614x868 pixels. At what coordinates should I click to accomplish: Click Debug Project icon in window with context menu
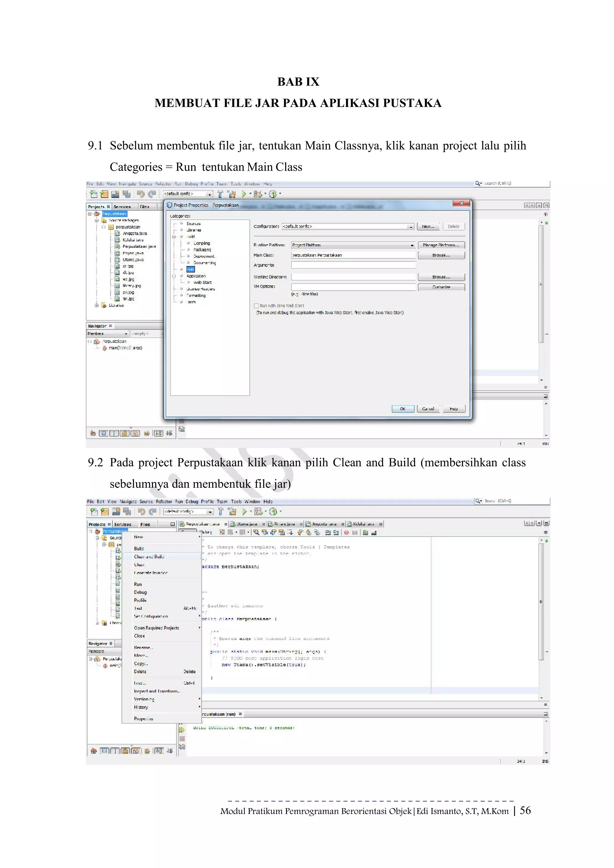259,512
